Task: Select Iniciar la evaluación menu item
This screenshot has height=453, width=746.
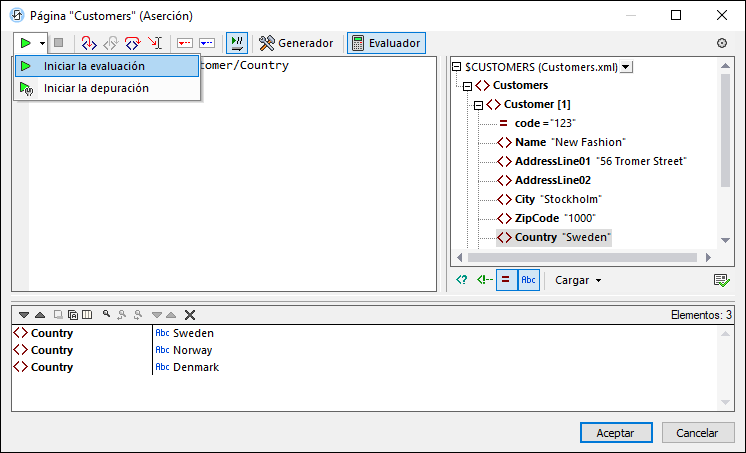Action: pyautogui.click(x=94, y=66)
